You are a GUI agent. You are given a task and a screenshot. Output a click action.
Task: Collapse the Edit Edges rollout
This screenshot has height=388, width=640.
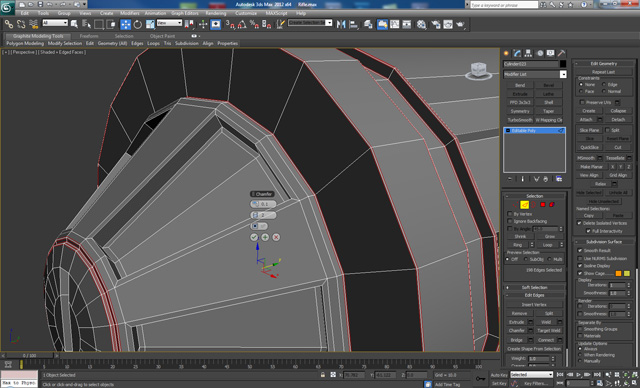coord(535,295)
